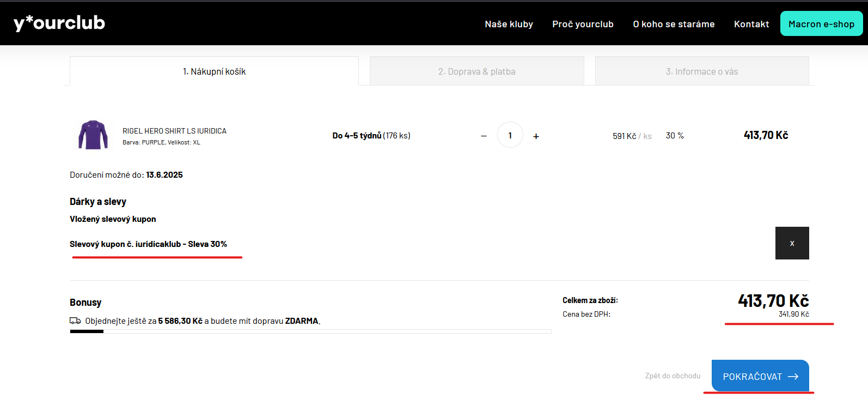This screenshot has height=411, width=868.
Task: Click the 'Dárky a slevy' heading
Action: (98, 202)
